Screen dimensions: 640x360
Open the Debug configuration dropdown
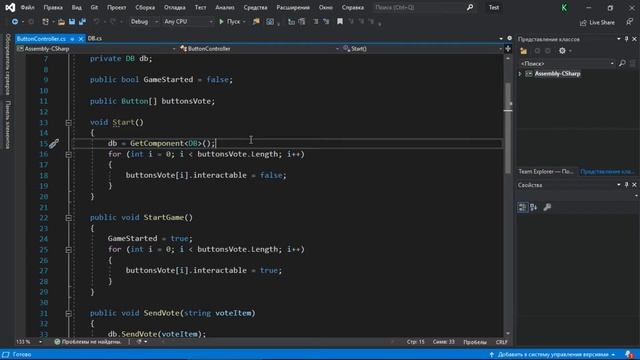[x=156, y=22]
